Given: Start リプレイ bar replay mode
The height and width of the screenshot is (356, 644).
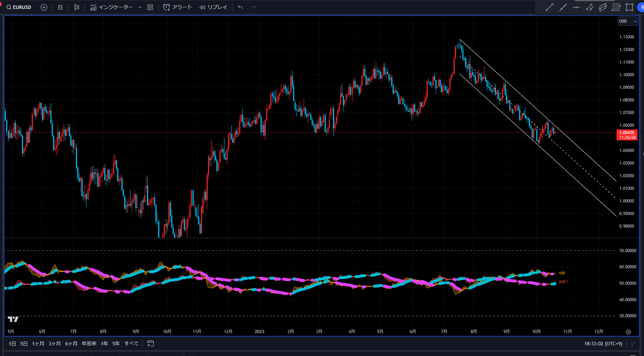Looking at the screenshot, I should [x=213, y=7].
